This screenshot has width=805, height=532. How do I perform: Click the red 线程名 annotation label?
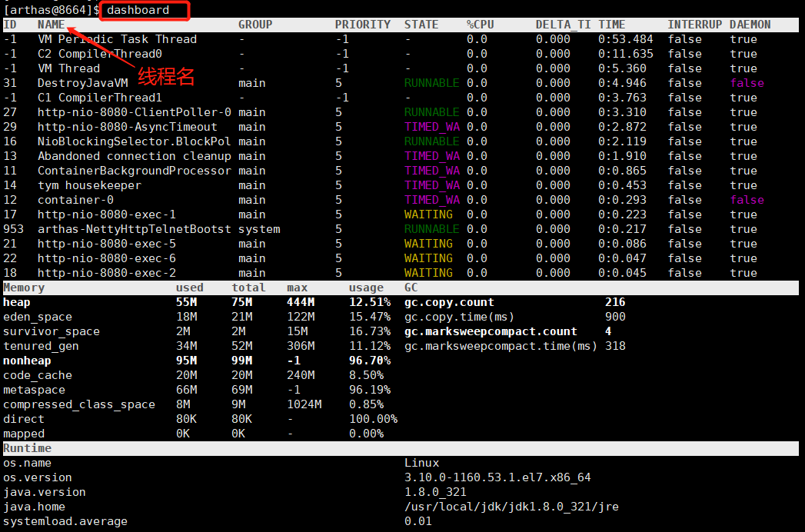click(166, 77)
